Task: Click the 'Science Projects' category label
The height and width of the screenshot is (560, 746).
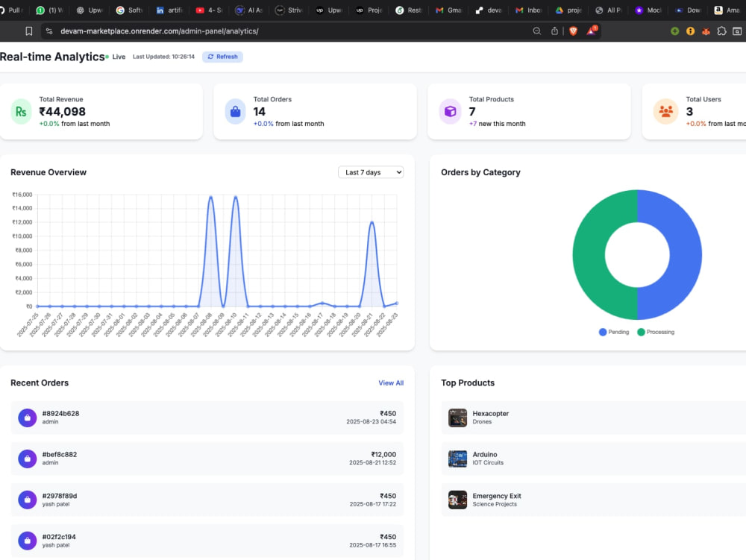Action: coord(495,504)
